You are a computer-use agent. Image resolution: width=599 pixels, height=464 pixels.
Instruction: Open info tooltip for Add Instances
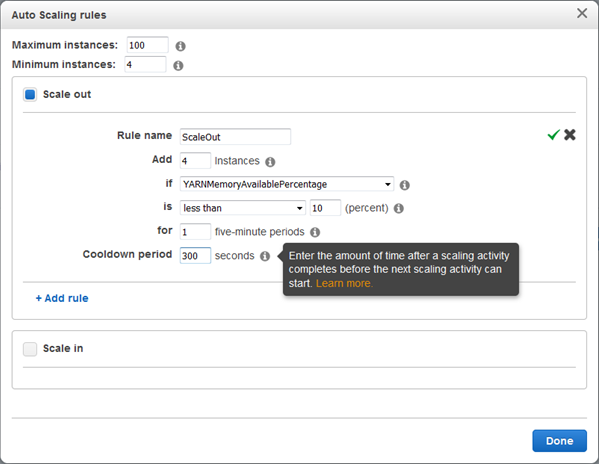coord(270,162)
